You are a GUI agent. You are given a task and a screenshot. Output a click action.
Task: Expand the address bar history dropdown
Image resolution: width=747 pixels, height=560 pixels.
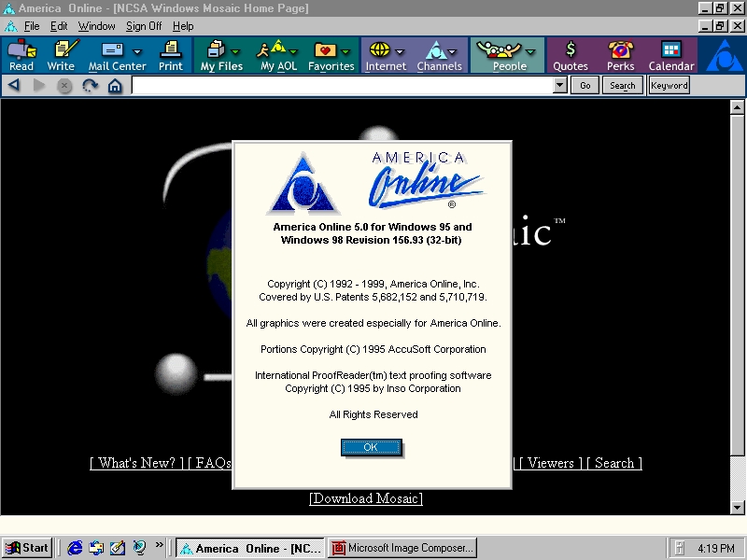coord(560,86)
